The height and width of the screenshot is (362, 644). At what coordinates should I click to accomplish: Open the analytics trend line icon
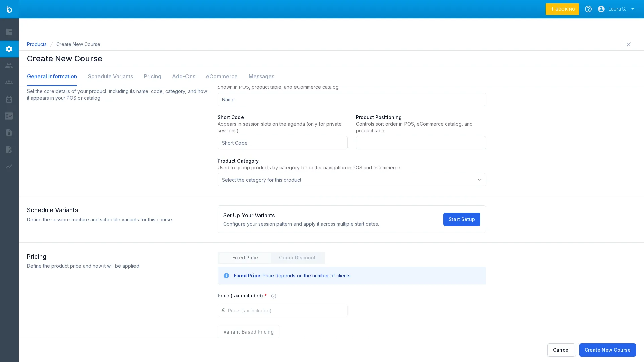click(x=9, y=166)
